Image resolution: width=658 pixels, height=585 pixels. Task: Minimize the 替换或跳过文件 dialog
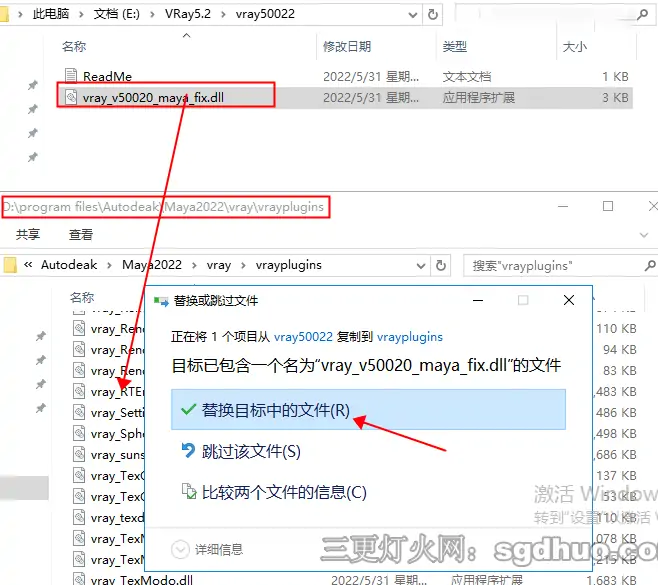point(478,300)
